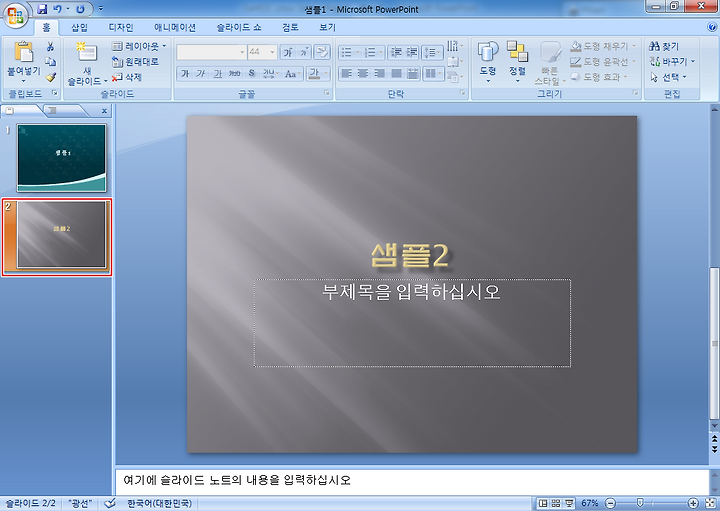
Task: Open character spacing dropdown
Action: pos(271,73)
